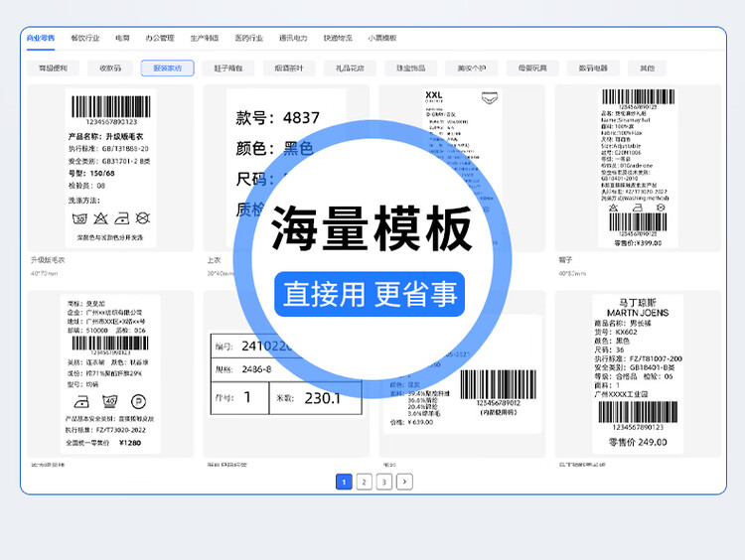Click the next page arrow
The height and width of the screenshot is (560, 745).
[x=404, y=482]
